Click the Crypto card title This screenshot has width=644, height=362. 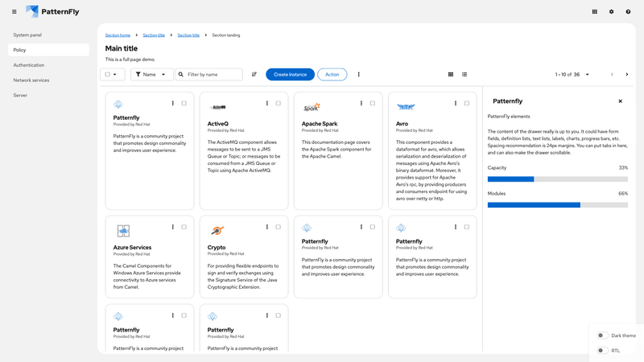point(217,248)
